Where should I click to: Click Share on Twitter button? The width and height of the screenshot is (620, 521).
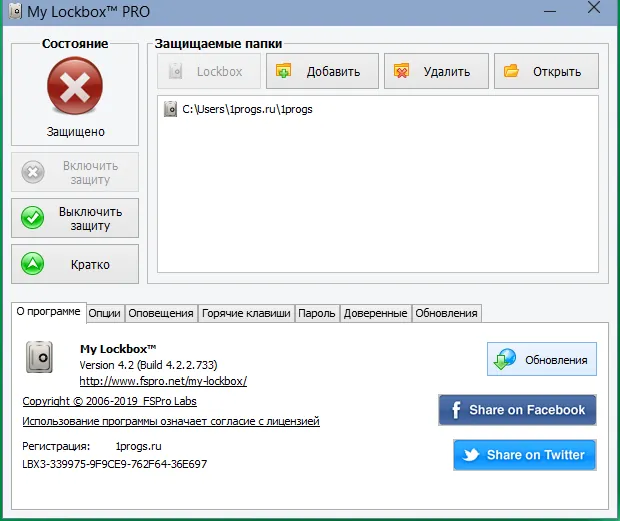click(x=525, y=455)
